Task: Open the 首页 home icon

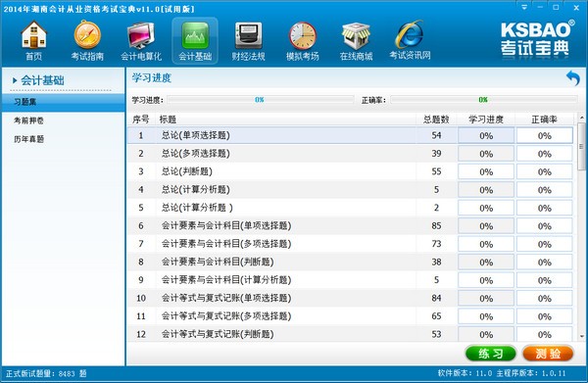Action: 33,41
